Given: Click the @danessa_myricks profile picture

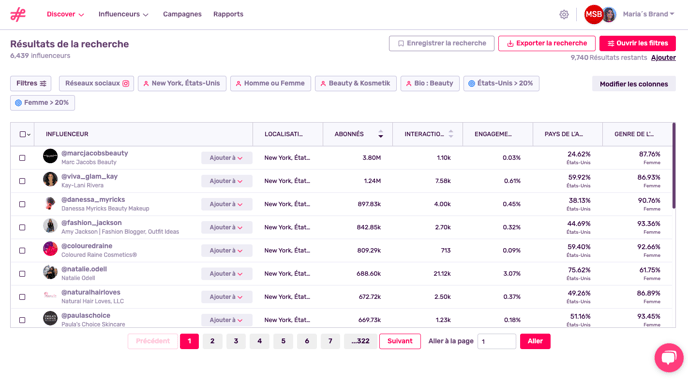Looking at the screenshot, I should [x=50, y=203].
